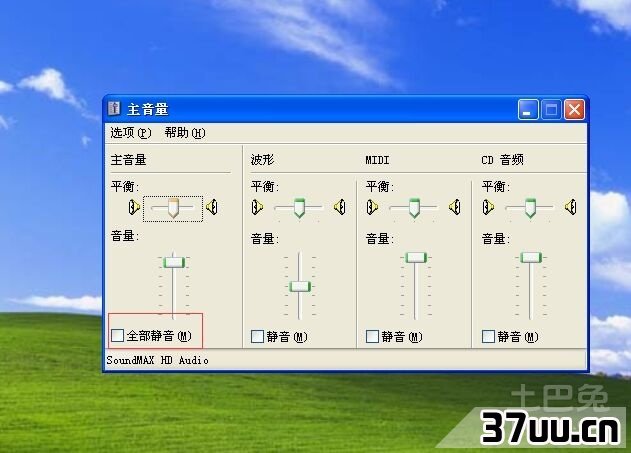Click right speaker icon in 波形 balance

tap(340, 207)
